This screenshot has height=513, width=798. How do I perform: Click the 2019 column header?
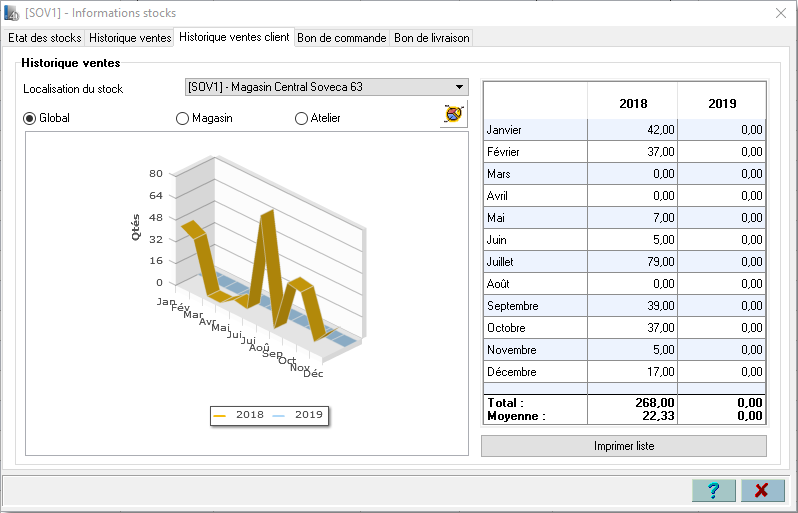(x=722, y=103)
